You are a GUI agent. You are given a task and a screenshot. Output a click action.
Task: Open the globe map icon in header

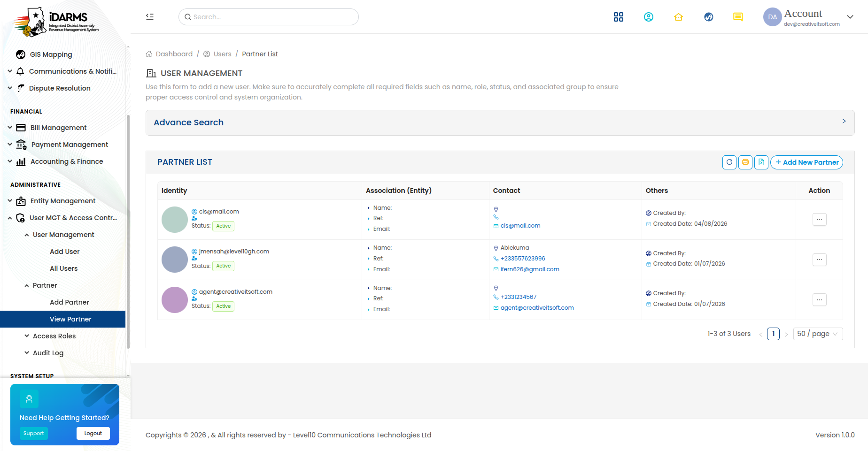(x=709, y=17)
